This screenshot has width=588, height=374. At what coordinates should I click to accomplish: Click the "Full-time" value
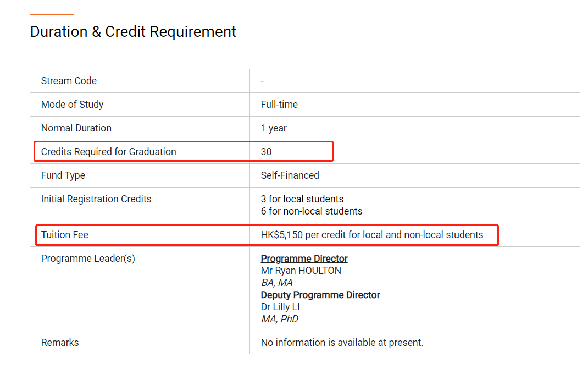point(279,105)
